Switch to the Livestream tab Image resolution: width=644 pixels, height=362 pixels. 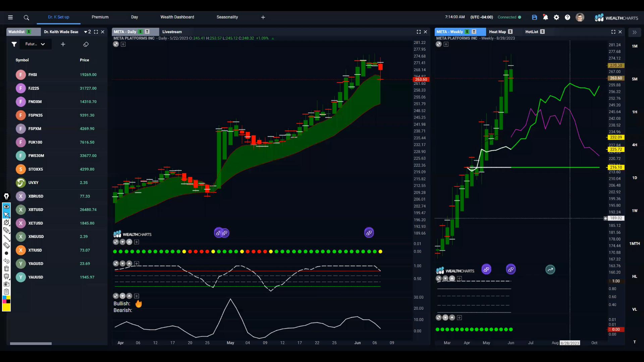pos(172,32)
